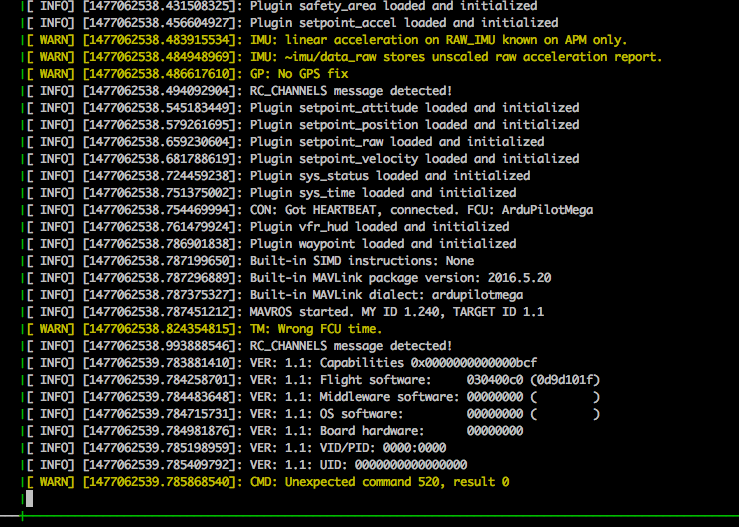Select 'MAVROS started. MY ID 1.240, TARGET ID 1.1'

coord(397,312)
